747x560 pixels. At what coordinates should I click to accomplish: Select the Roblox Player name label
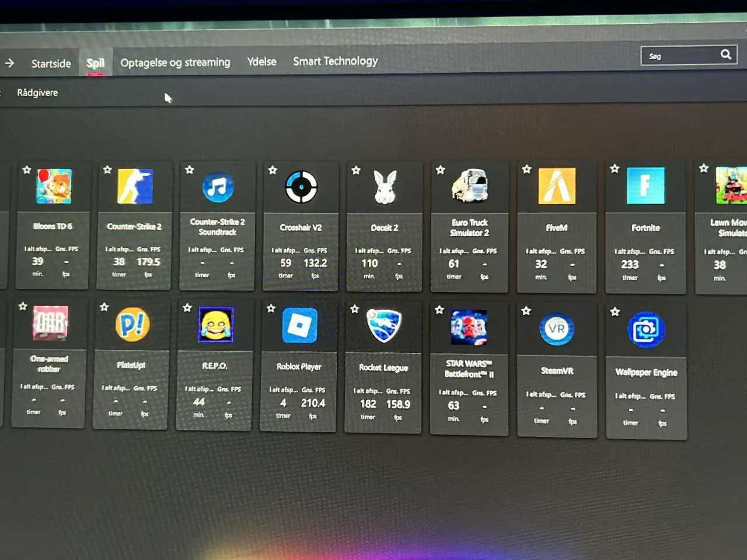pyautogui.click(x=299, y=366)
